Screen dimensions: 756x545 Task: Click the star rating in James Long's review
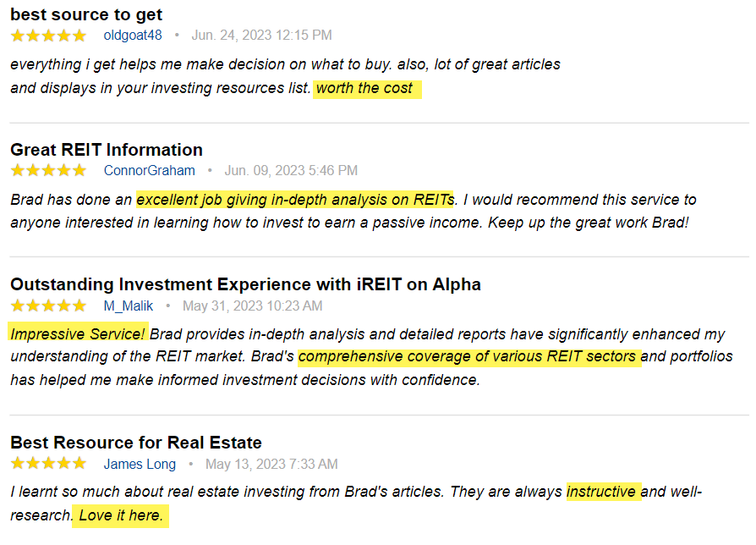pos(48,464)
